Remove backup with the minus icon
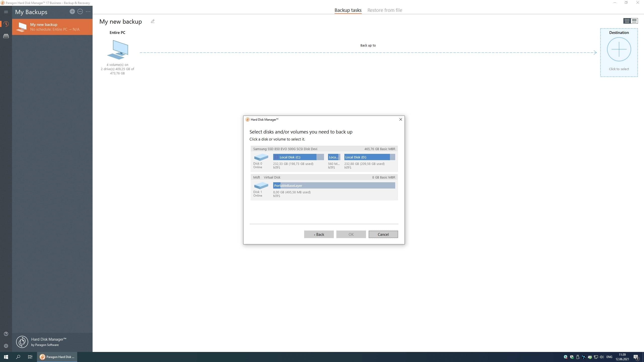This screenshot has width=644, height=362. 80,12
